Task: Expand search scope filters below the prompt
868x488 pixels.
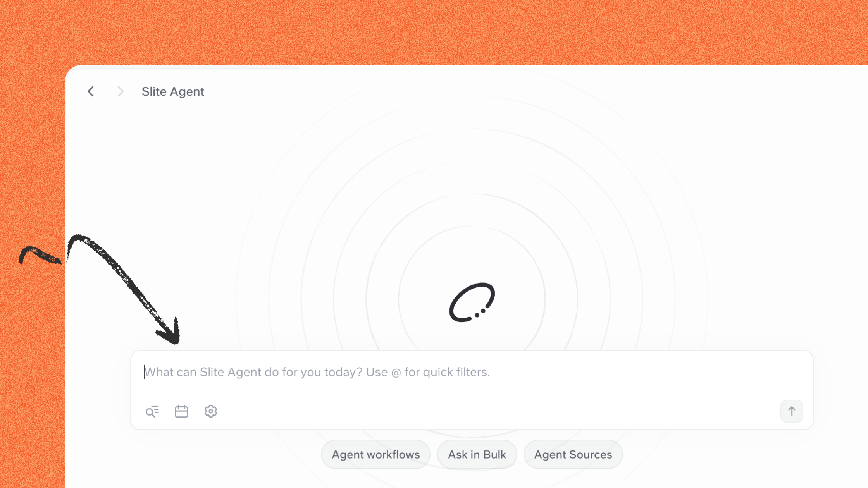Action: pos(152,411)
